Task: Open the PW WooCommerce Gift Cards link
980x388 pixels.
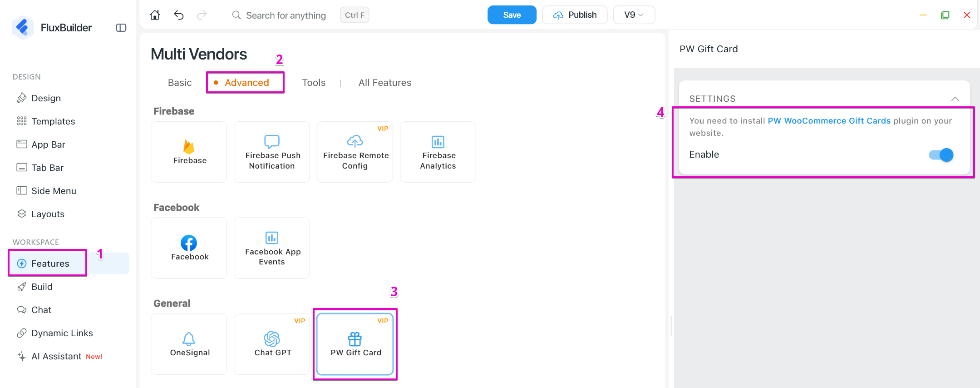Action: pos(829,121)
